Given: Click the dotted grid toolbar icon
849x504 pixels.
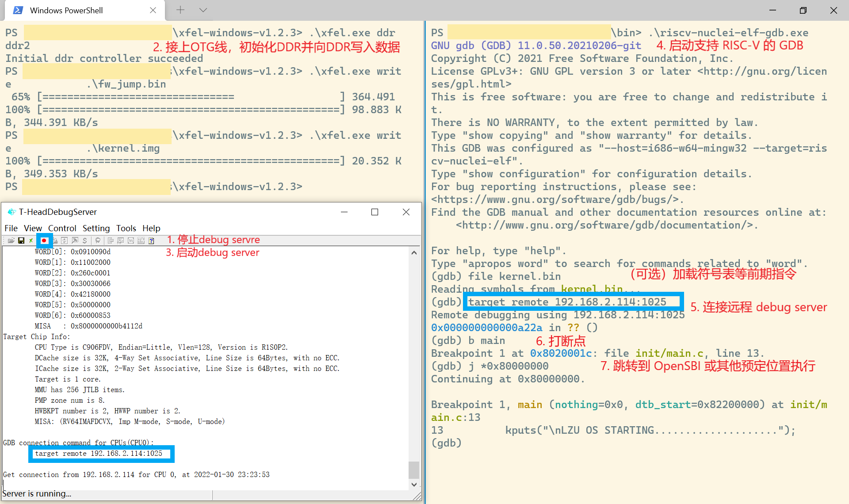Looking at the screenshot, I should [x=141, y=241].
